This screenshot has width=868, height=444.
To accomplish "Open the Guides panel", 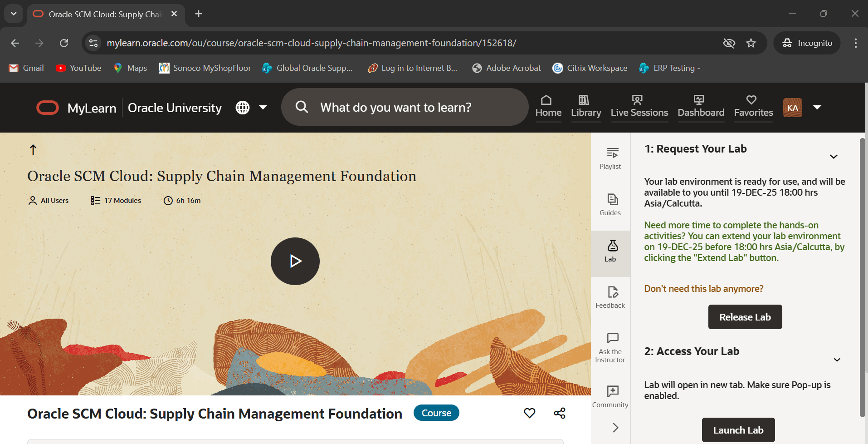I will point(610,205).
